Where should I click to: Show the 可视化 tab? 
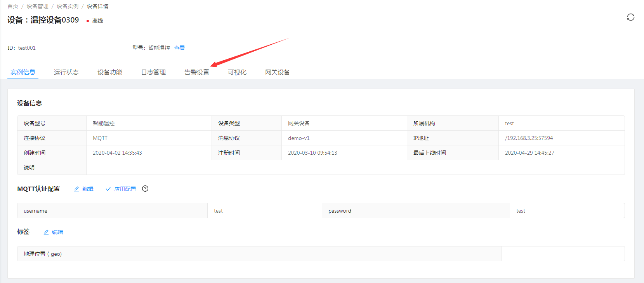click(x=237, y=72)
